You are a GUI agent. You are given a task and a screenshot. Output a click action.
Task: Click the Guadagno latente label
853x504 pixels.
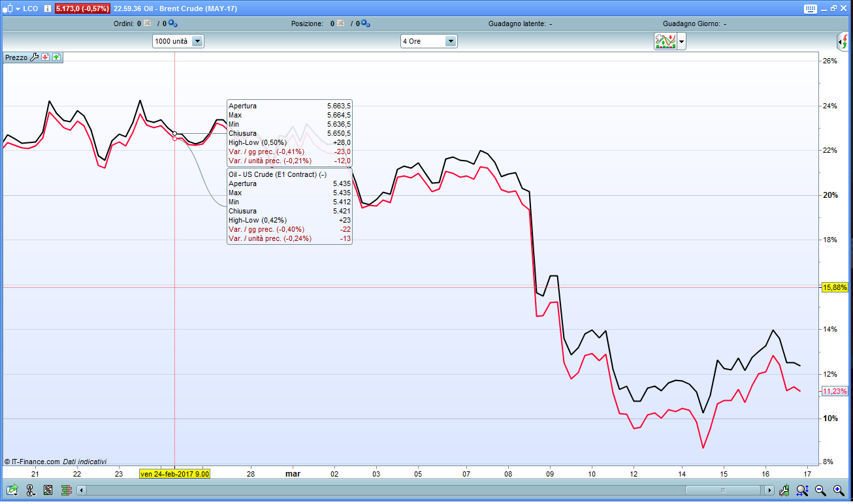click(x=517, y=24)
